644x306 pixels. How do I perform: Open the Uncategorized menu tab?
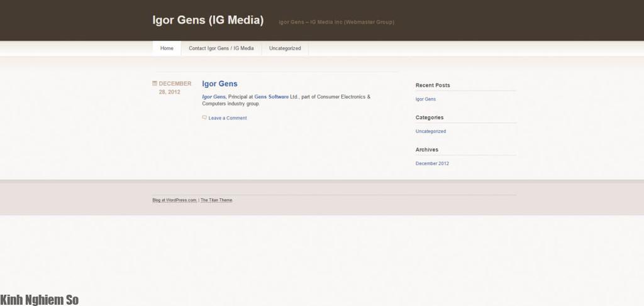(285, 48)
